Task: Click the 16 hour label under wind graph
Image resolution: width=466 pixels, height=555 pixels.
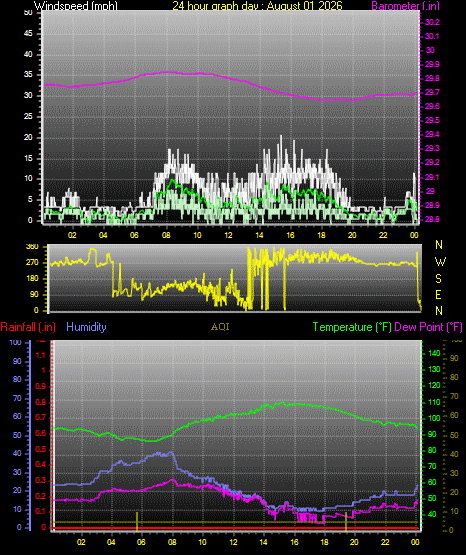Action: coord(290,235)
